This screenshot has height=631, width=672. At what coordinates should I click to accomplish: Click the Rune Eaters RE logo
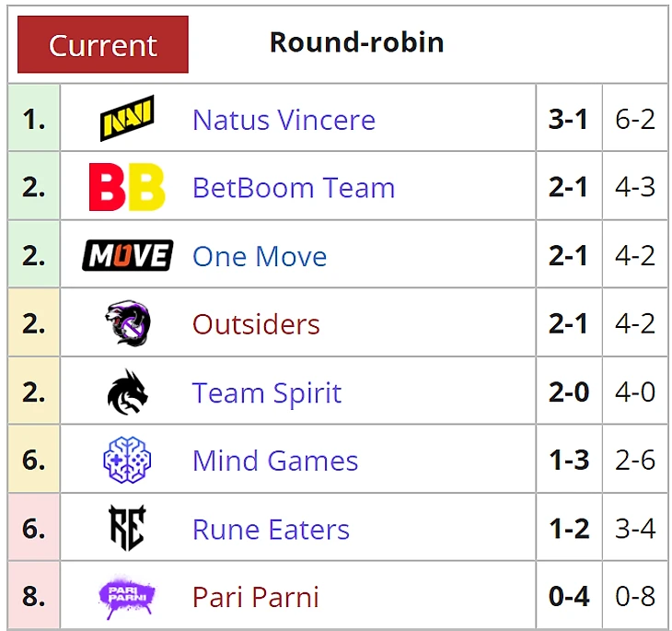click(127, 529)
